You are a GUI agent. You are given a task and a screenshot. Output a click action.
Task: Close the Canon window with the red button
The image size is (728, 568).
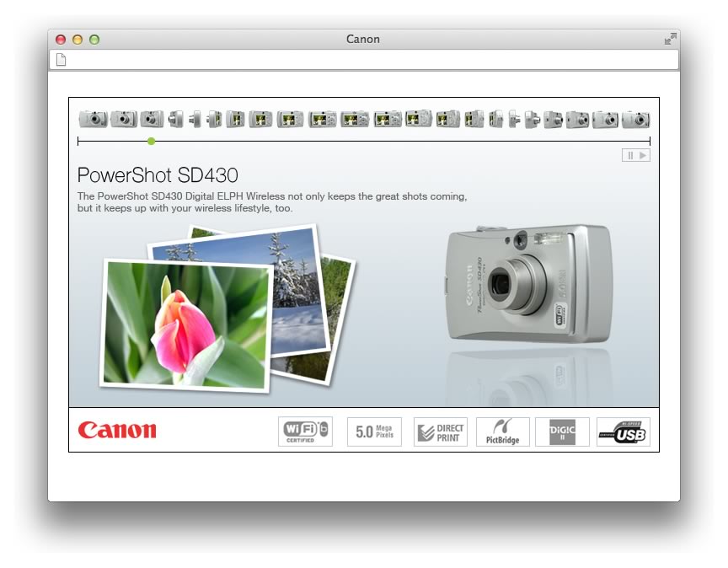[x=61, y=40]
